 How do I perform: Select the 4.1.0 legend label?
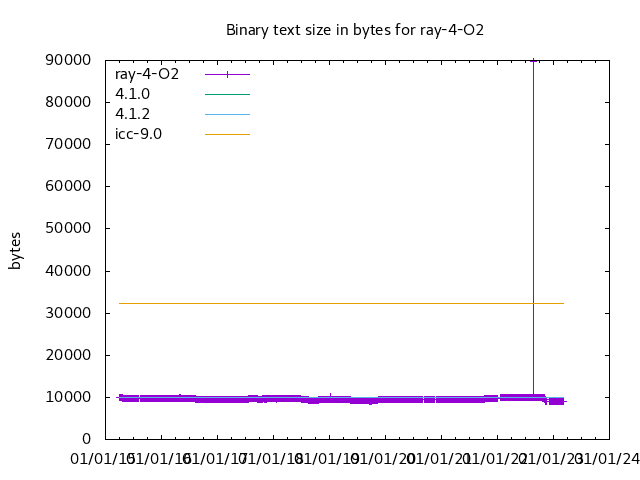(x=132, y=94)
